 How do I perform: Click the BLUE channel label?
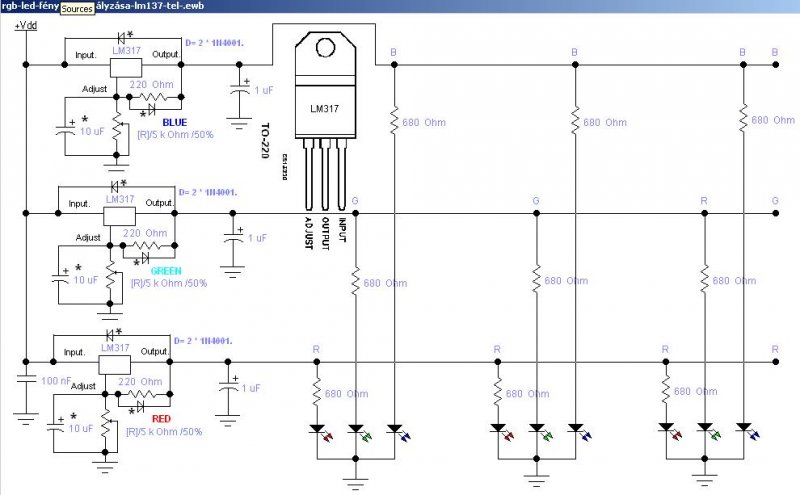[x=174, y=122]
